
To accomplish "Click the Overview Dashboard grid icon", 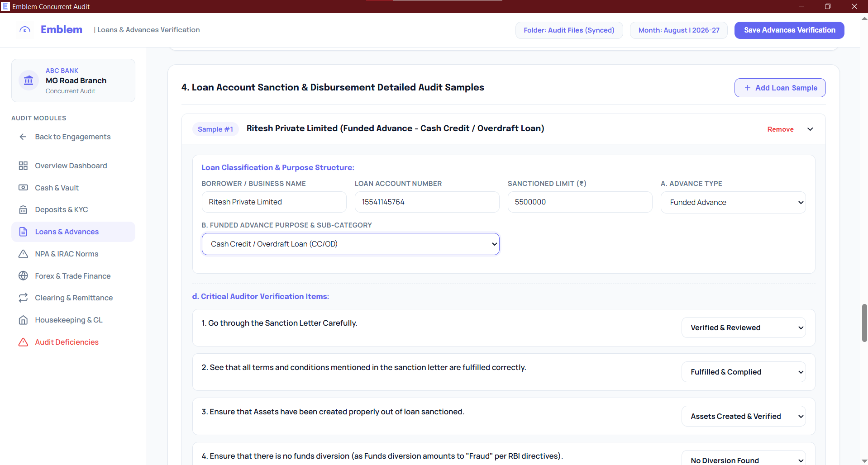I will click(23, 166).
